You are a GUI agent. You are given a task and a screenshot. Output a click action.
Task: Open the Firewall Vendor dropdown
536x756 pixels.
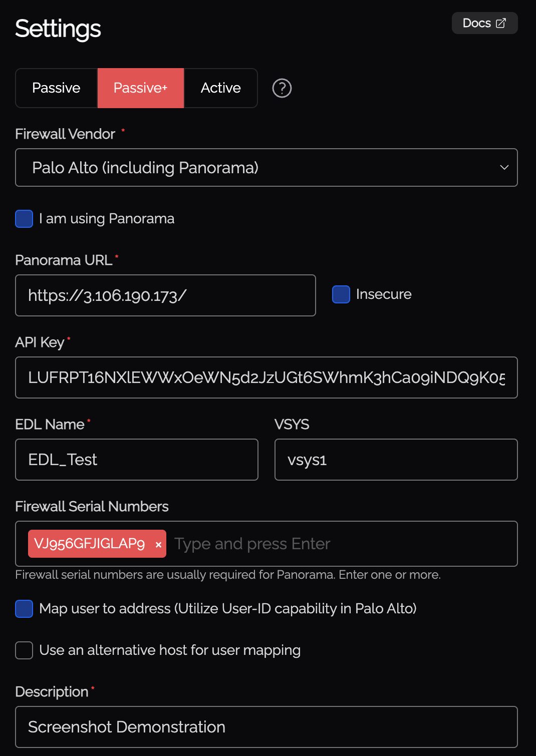coord(266,168)
